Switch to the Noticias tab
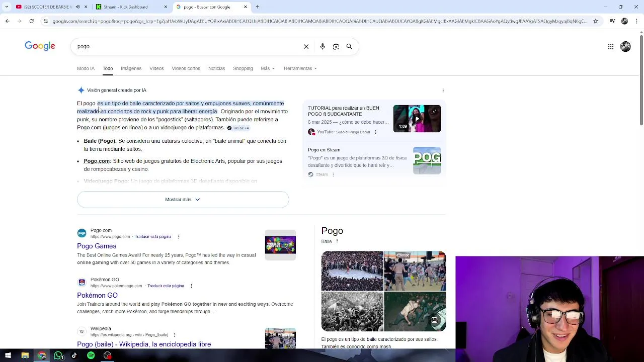The height and width of the screenshot is (362, 644). coord(216,68)
